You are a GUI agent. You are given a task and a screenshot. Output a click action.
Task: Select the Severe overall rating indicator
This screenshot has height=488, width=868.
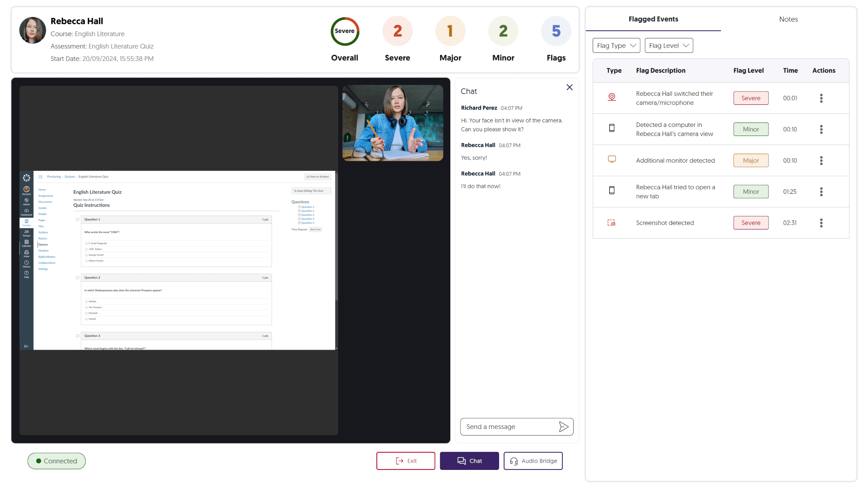click(345, 32)
